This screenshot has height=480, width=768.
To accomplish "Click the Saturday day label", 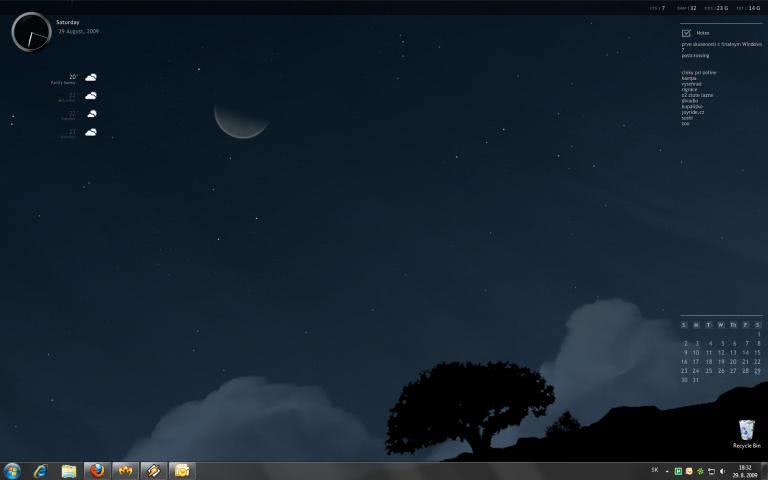I will (68, 22).
